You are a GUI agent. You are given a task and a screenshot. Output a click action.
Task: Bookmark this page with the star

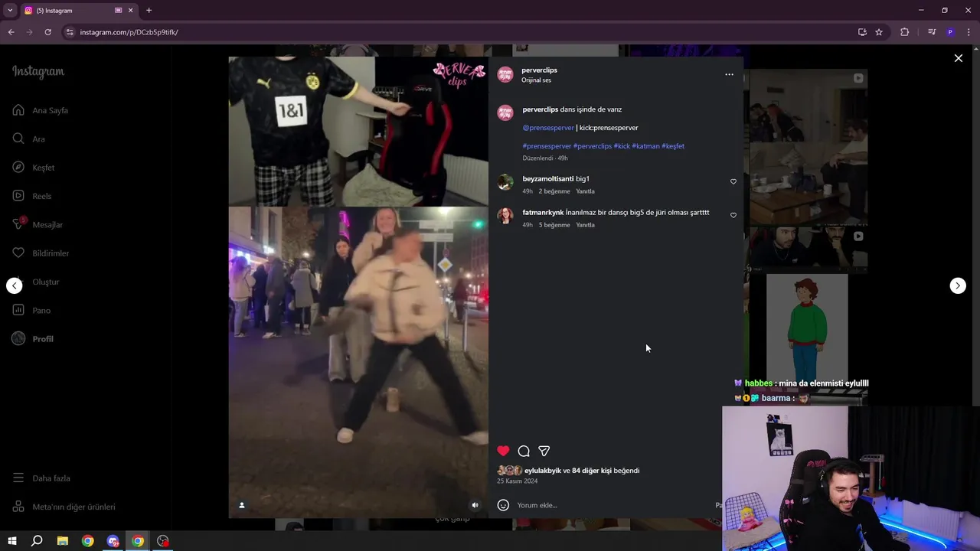[879, 32]
